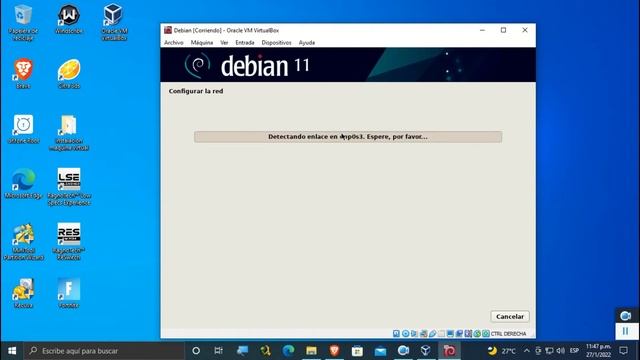Click the shared folders status icon

pyautogui.click(x=441, y=333)
